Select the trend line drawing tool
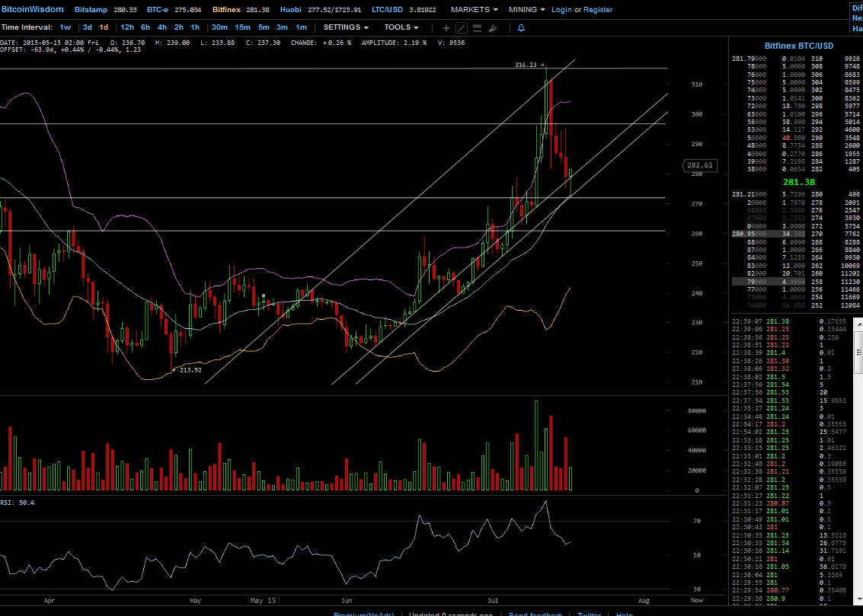The image size is (863, 616). pos(462,27)
